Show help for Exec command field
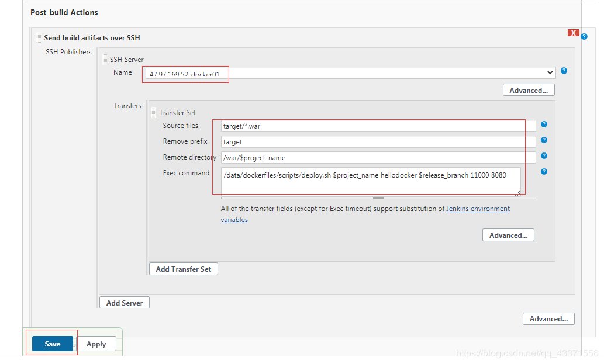This screenshot has height=364, width=604. pyautogui.click(x=544, y=172)
